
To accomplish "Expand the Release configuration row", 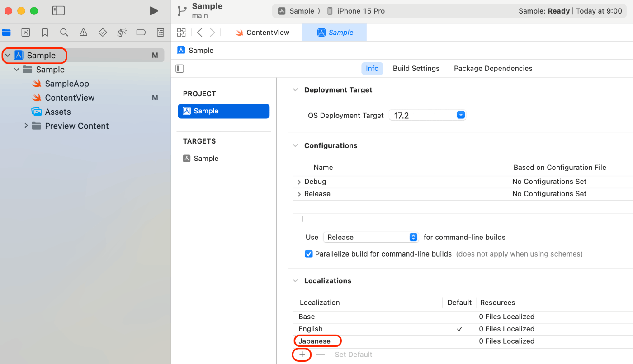I will coord(299,194).
